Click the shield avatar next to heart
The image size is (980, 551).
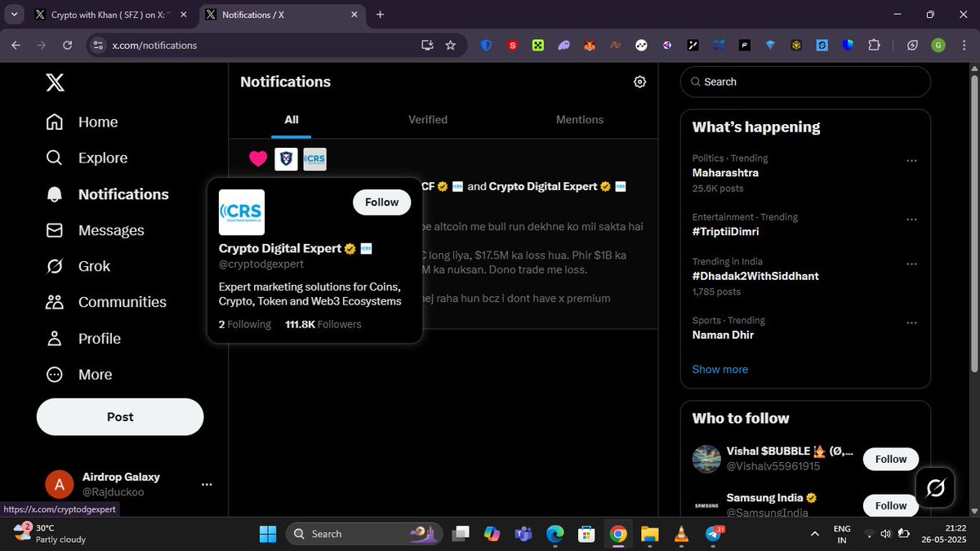pos(286,159)
